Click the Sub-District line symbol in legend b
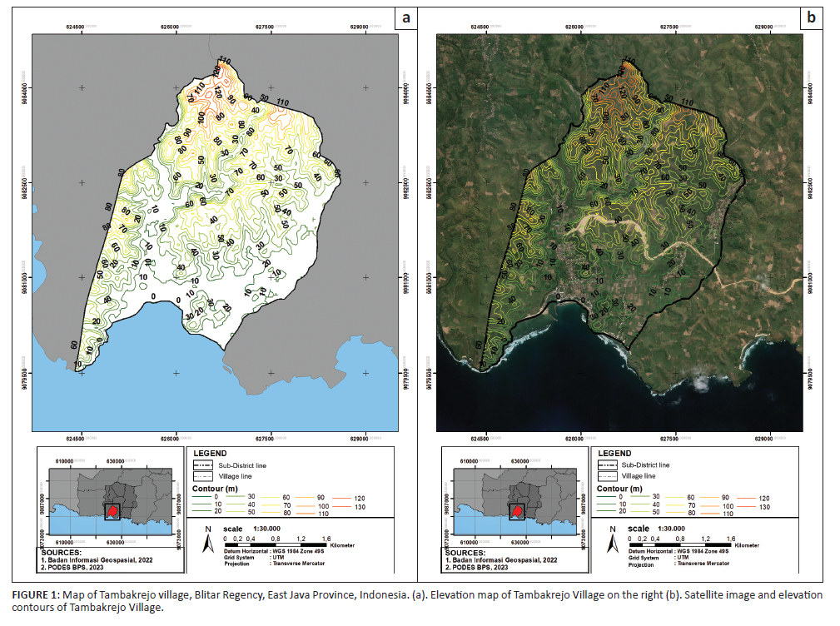 click(x=607, y=465)
